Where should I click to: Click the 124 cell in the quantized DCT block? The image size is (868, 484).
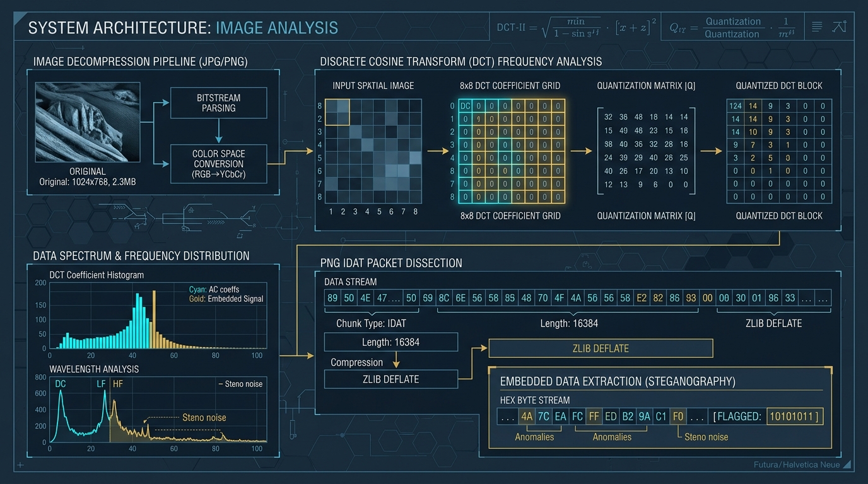point(735,106)
